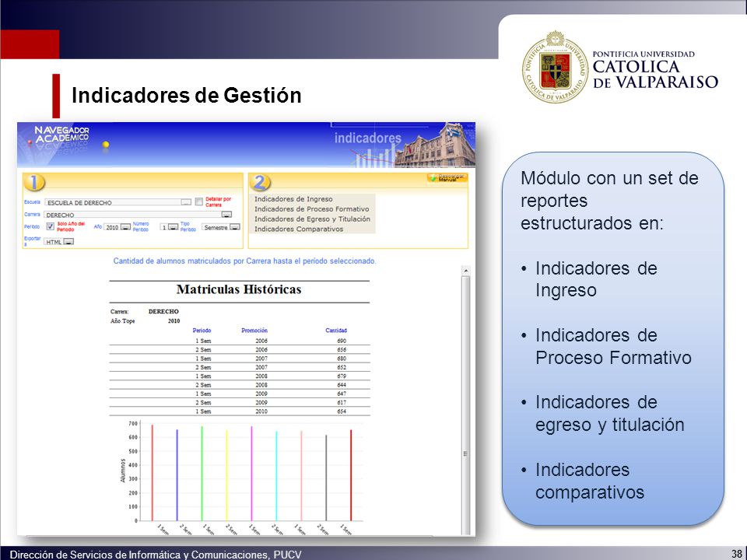
Task: Click the Periodo column header
Action: tap(202, 331)
